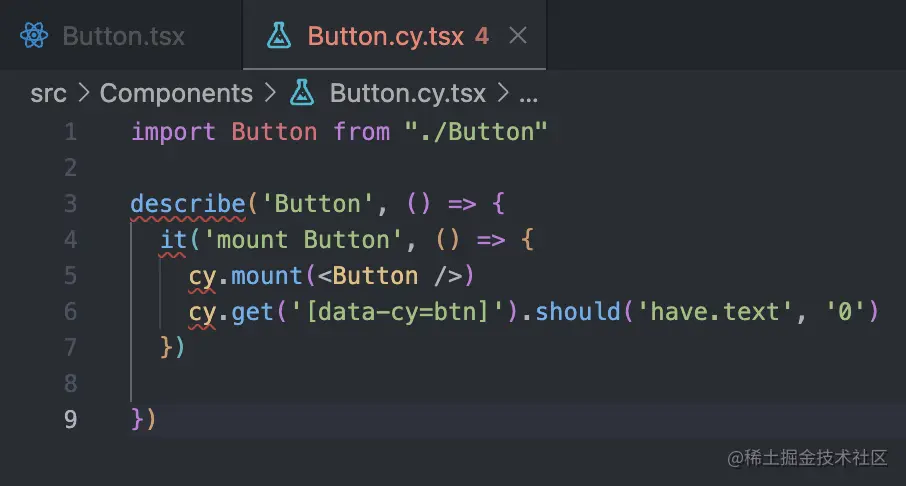Viewport: 906px width, 486px height.
Task: Click the chevron after Components in breadcrumb
Action: 270,92
